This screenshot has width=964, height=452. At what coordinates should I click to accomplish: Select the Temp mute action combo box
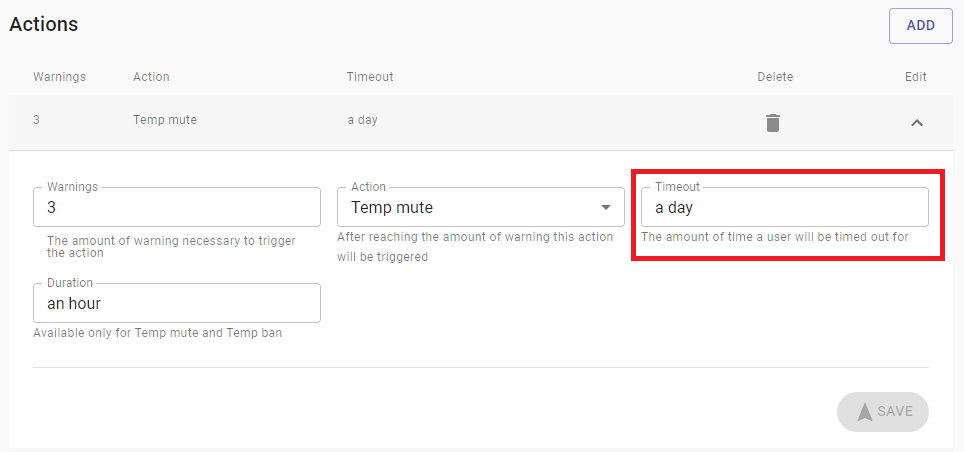pos(470,208)
